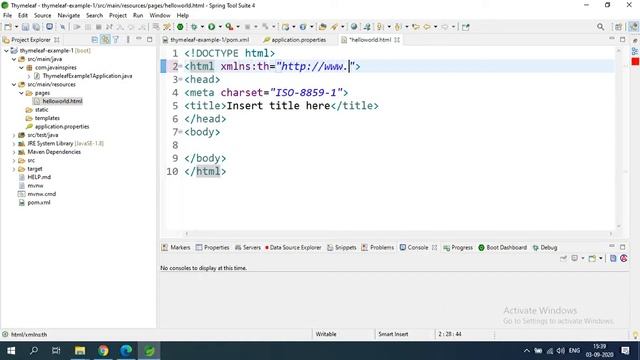The image size is (640, 360).
Task: Click the Open Perspective icon
Action: 618,27
